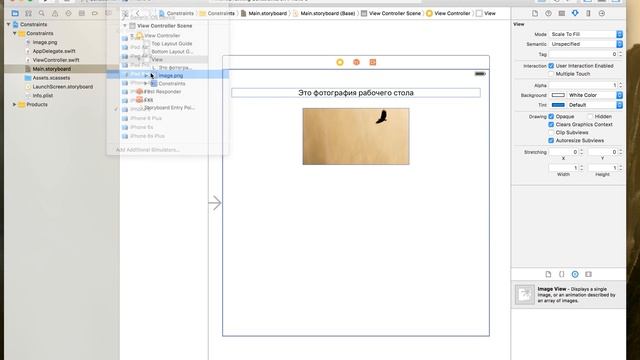Viewport: 640px width, 360px height.
Task: Open the Mode dropdown Scale To Fill
Action: click(586, 34)
